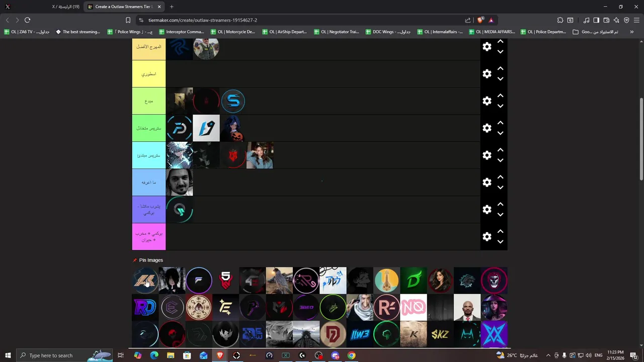This screenshot has height=362, width=644.
Task: Click the magenta بوكسي + مخرب label
Action: click(x=149, y=237)
